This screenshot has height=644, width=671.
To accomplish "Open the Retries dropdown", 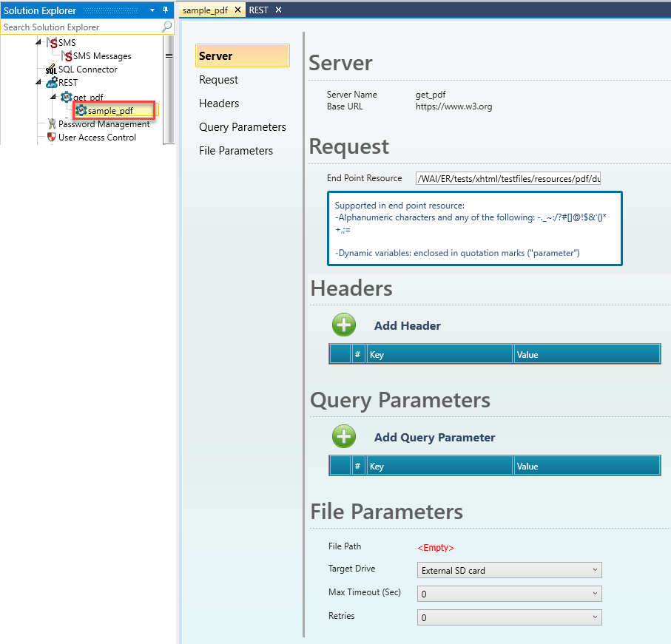I will [x=509, y=617].
